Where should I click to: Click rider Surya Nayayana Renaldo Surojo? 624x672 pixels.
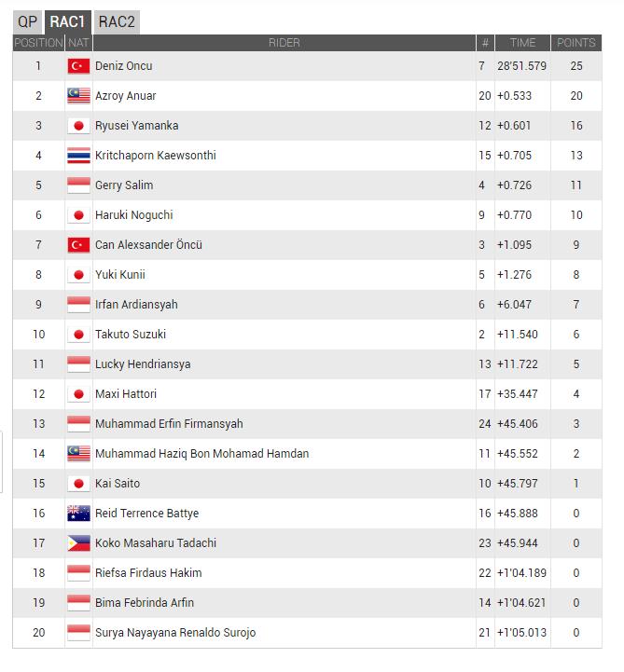pyautogui.click(x=175, y=633)
